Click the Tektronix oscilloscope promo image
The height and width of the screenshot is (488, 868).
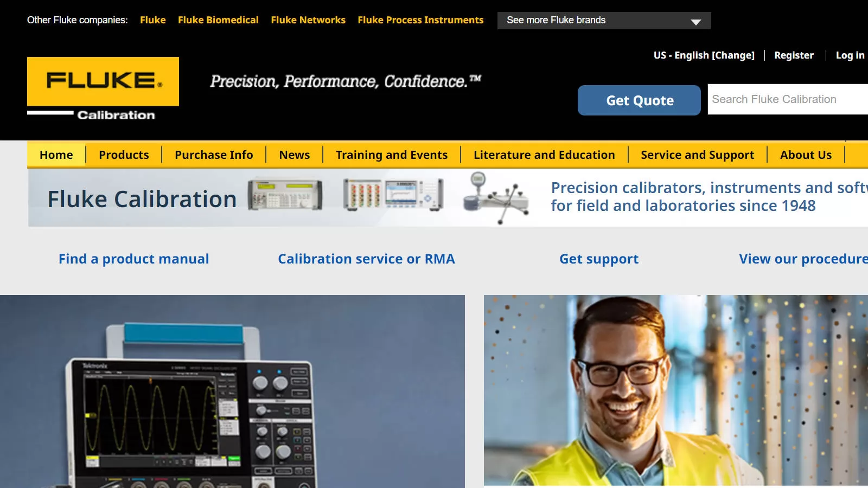[x=232, y=391]
